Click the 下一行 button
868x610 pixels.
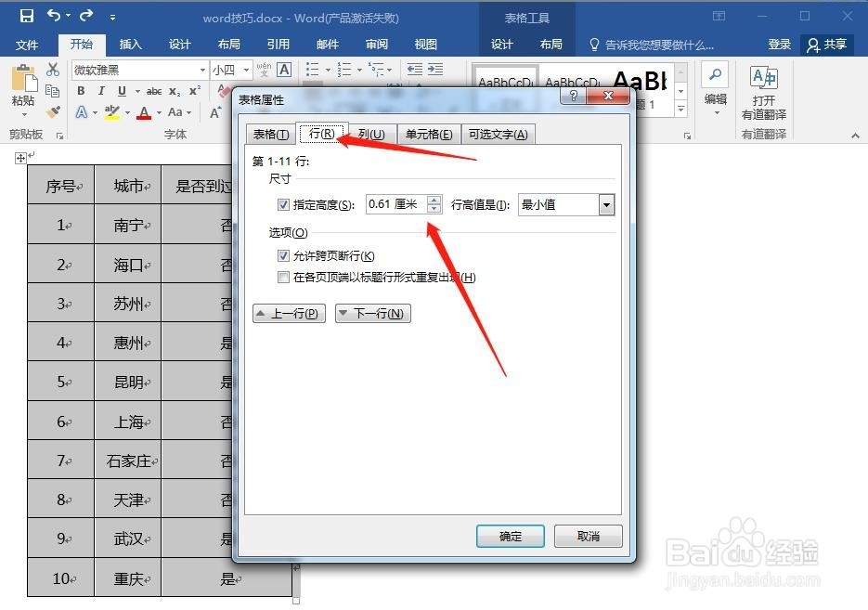[x=372, y=313]
